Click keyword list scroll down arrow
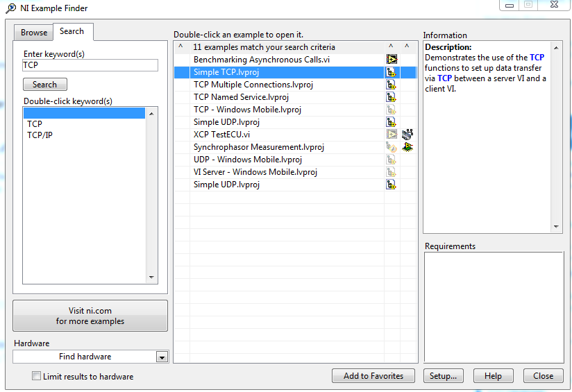Viewport: 572px width, 392px height. click(x=151, y=278)
